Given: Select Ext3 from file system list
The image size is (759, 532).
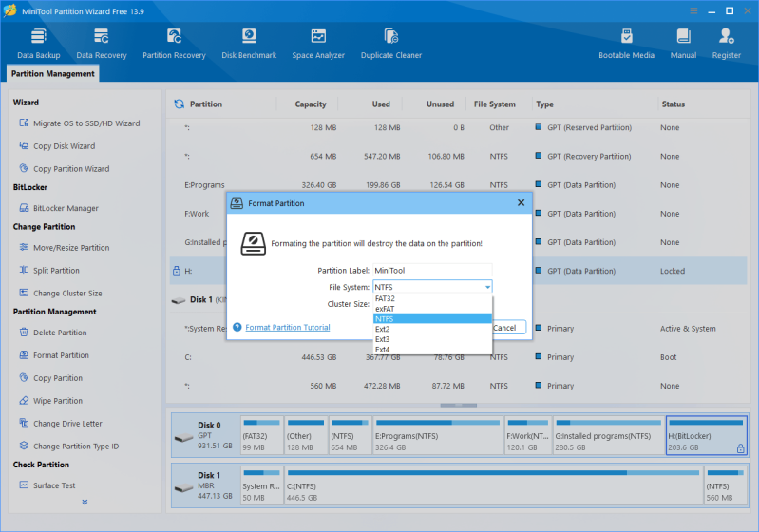Looking at the screenshot, I should tap(433, 339).
